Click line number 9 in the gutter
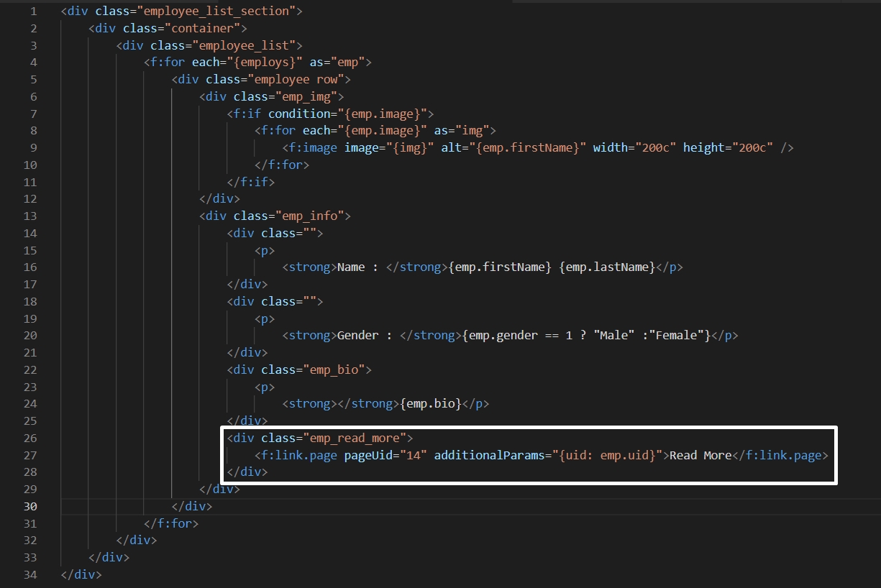Image resolution: width=881 pixels, height=588 pixels. coord(33,147)
